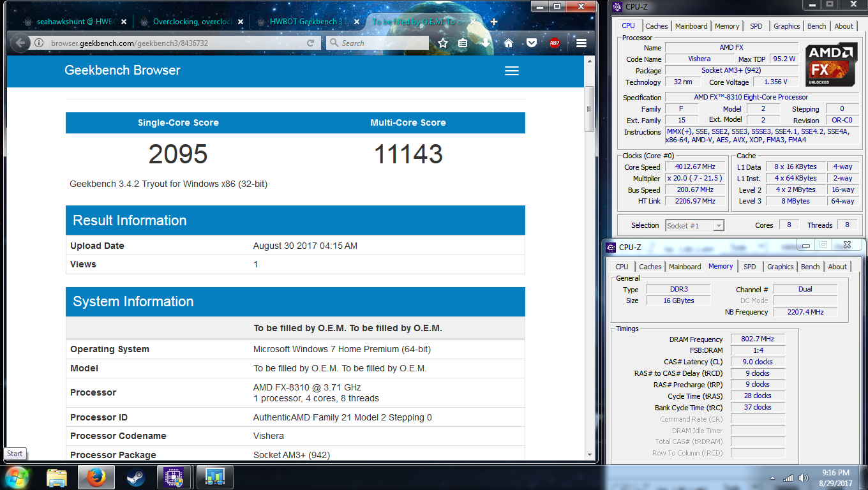Select Memory tab in upper CPU-Z window
The height and width of the screenshot is (490, 868).
727,26
